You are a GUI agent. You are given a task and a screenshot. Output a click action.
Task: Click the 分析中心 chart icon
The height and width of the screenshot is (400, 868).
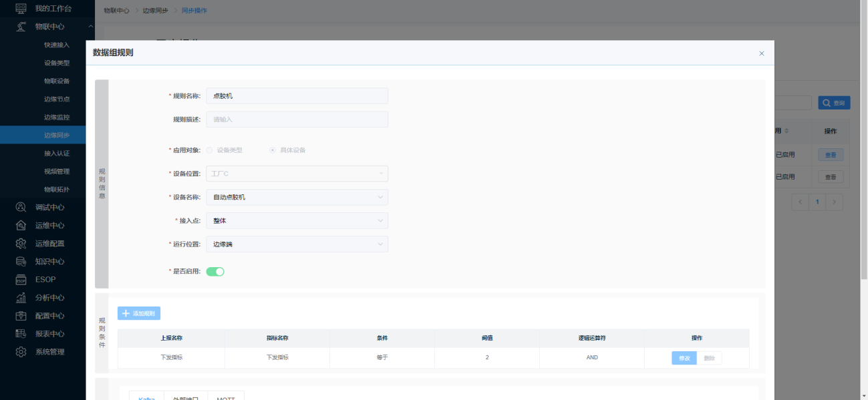pos(21,298)
